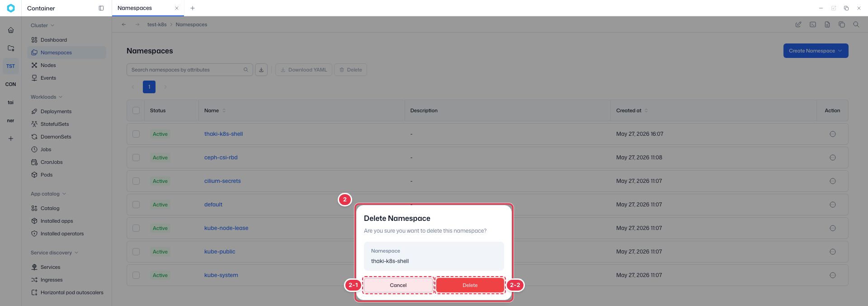Check the ceph-csi-rbd row checkbox
Viewport: 868px width, 306px height.
pyautogui.click(x=136, y=158)
